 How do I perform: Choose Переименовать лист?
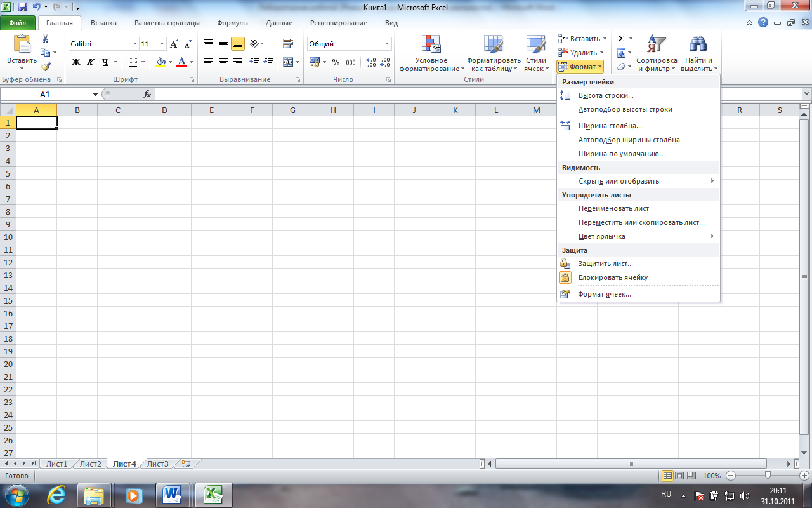(x=638, y=208)
